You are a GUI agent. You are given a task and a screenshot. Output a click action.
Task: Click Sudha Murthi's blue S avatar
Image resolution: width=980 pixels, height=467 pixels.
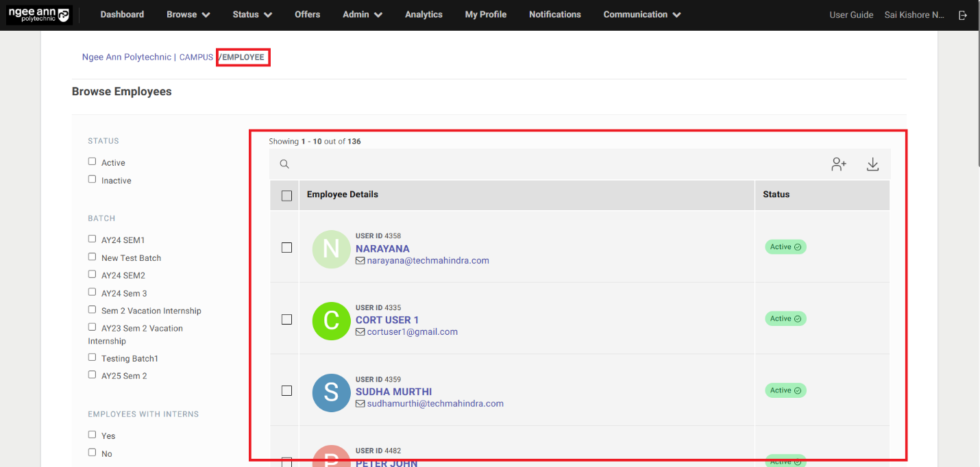click(x=331, y=392)
